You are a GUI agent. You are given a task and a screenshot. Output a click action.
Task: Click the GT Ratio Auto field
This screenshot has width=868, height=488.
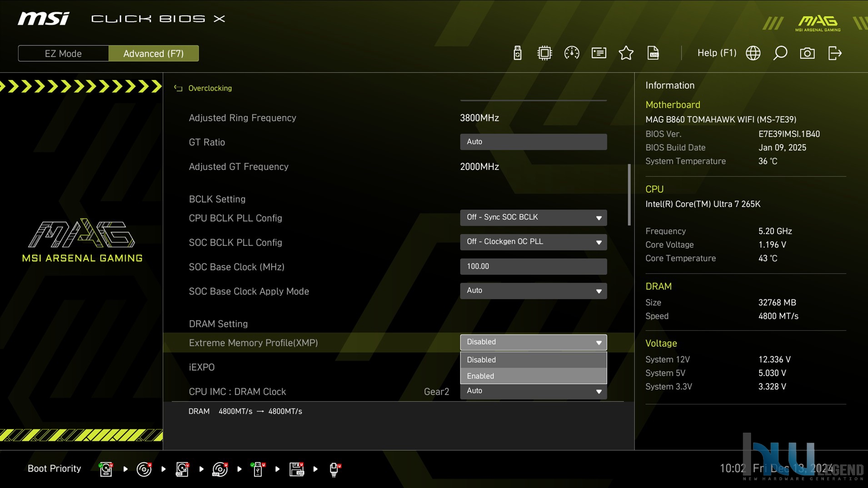coord(533,142)
